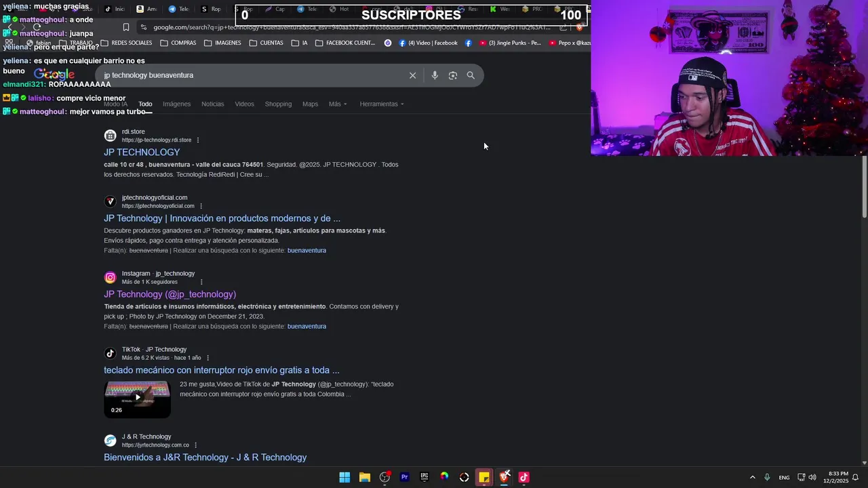Open the COMPRAS bookmarks folder

point(178,43)
